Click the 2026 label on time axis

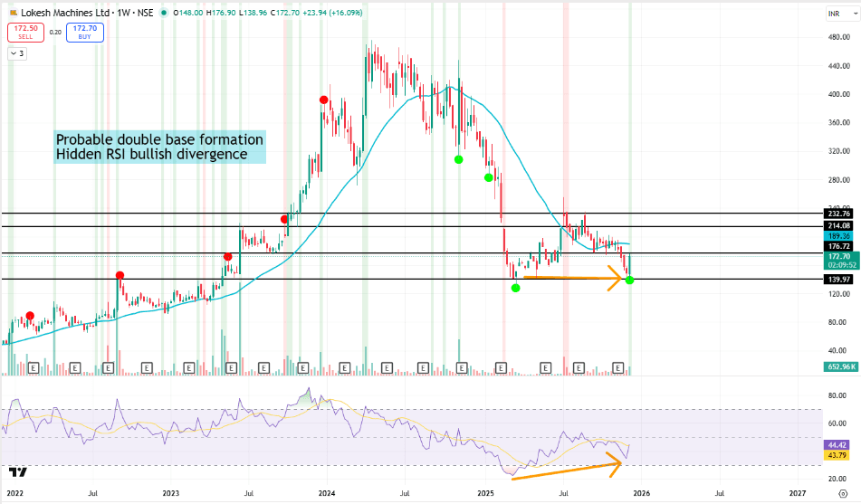[x=641, y=493]
